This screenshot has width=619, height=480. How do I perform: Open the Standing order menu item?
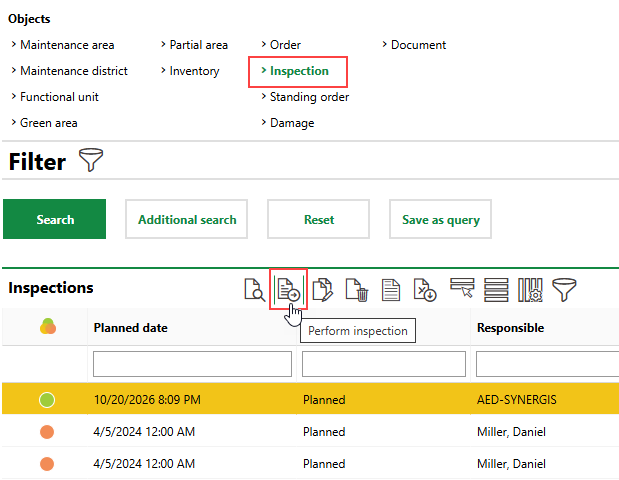309,97
